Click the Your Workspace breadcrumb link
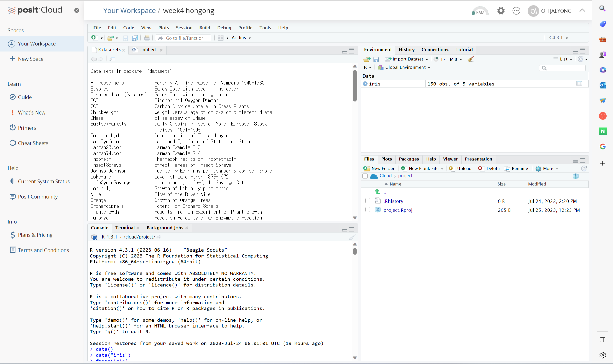The width and height of the screenshot is (613, 364). click(129, 11)
